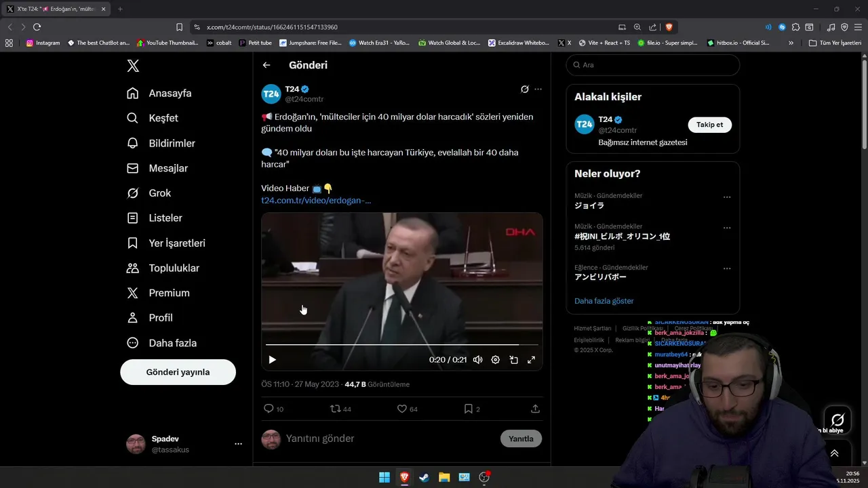Viewport: 868px width, 488px height.
Task: Open Bildirimler notifications
Action: tap(161, 143)
